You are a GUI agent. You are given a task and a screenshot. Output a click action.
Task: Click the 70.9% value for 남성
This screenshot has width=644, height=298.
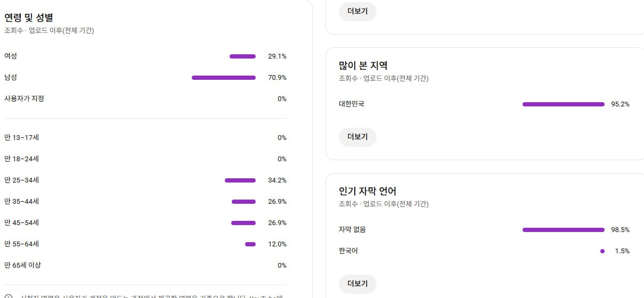pos(277,78)
